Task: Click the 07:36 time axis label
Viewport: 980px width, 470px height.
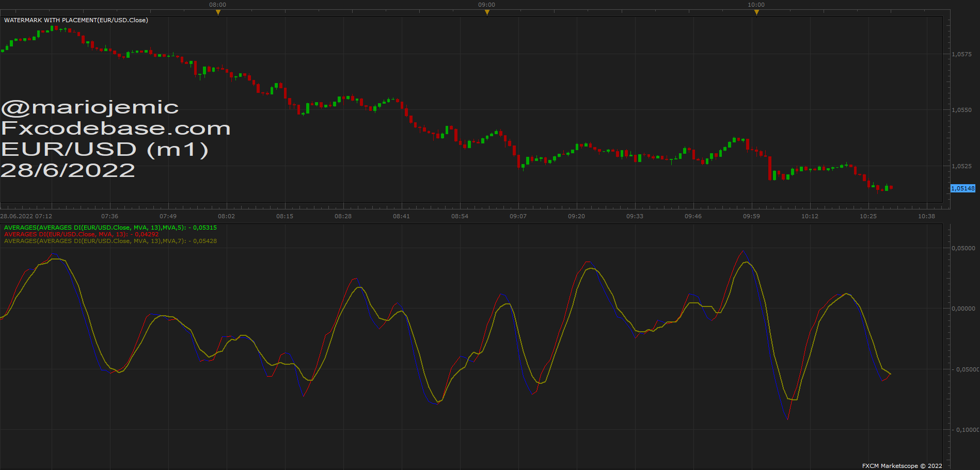Action: tap(109, 216)
